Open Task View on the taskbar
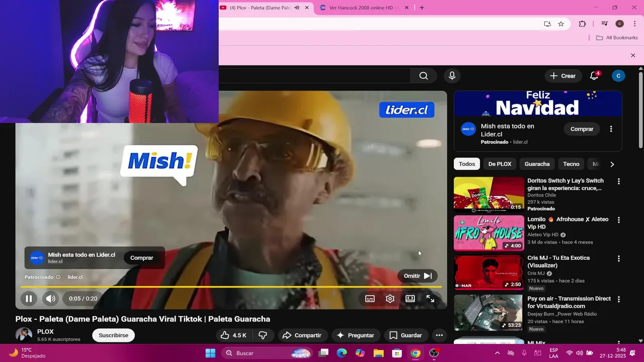Image resolution: width=644 pixels, height=362 pixels. click(x=324, y=353)
